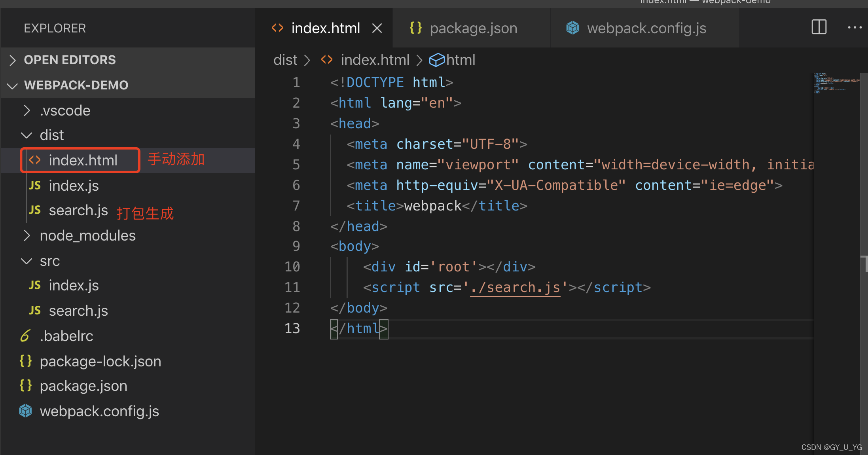
Task: Click braces icon beside package.json in explorer
Action: click(x=25, y=385)
